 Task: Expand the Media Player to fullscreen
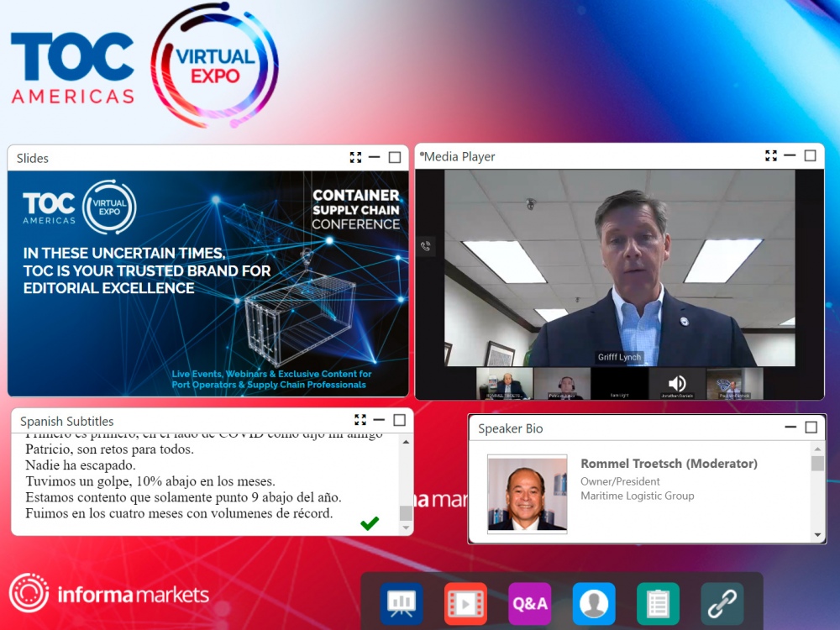click(771, 156)
